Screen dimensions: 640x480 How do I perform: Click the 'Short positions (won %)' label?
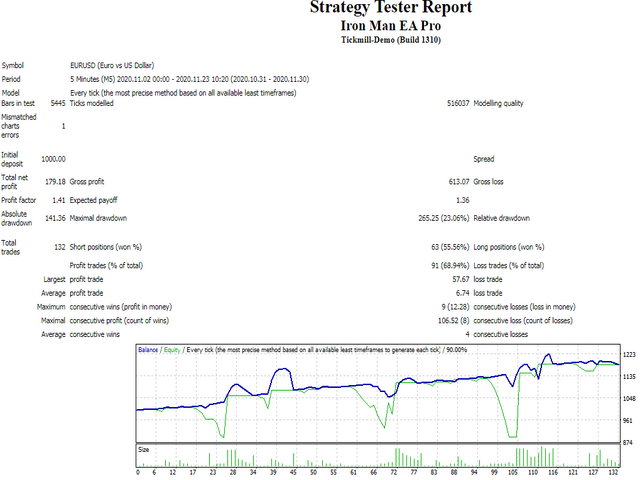click(106, 247)
